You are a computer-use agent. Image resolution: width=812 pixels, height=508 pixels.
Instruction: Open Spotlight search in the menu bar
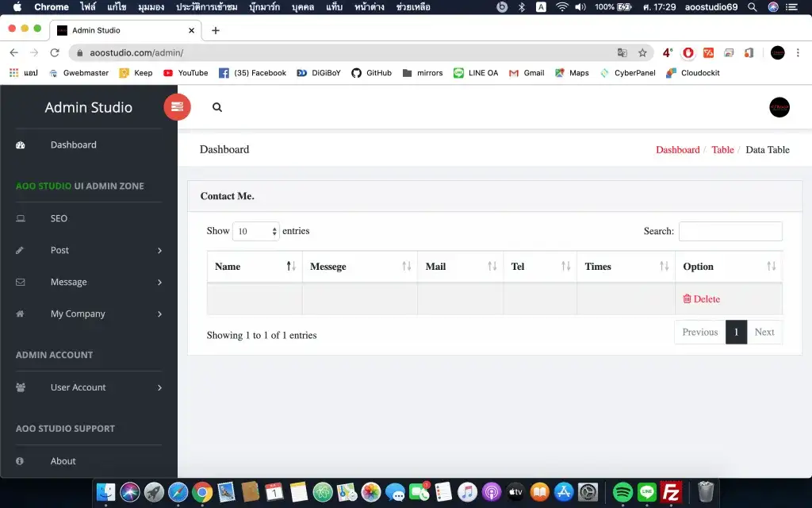[753, 7]
